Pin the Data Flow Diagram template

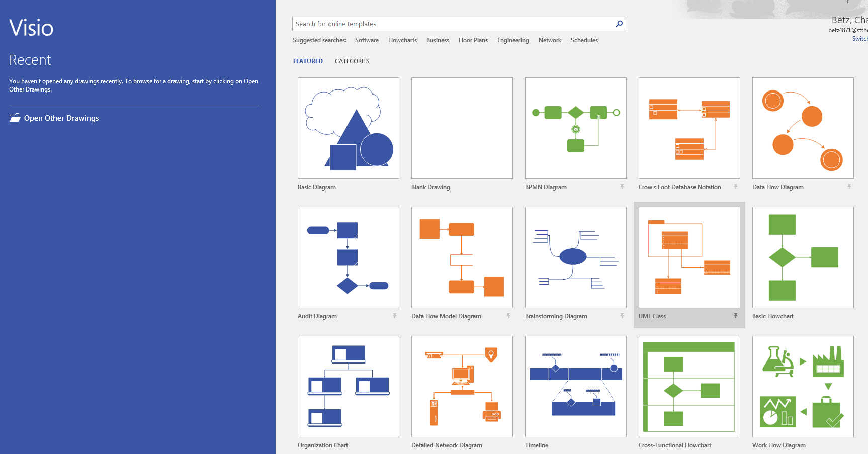pos(849,187)
